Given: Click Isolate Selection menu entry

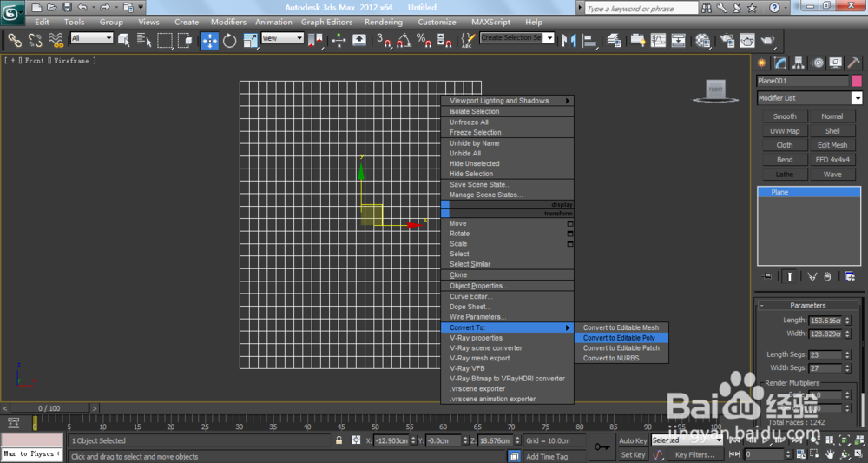Looking at the screenshot, I should point(507,111).
